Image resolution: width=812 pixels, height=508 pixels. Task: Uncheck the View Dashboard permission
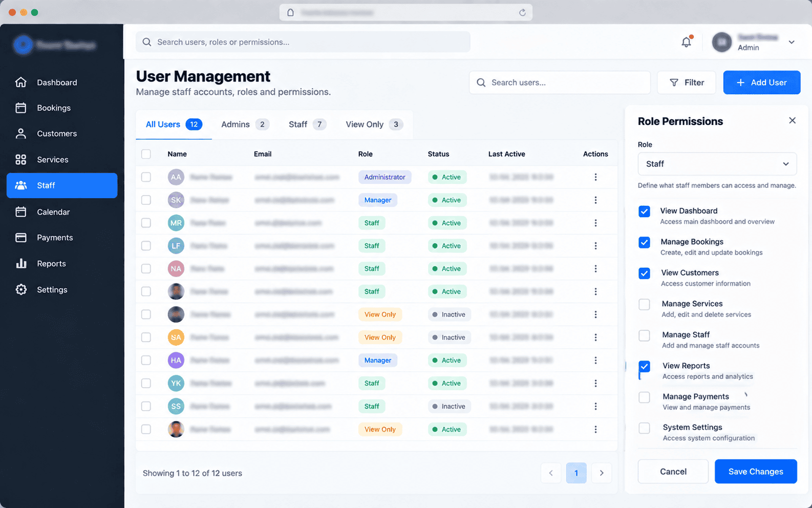(645, 211)
